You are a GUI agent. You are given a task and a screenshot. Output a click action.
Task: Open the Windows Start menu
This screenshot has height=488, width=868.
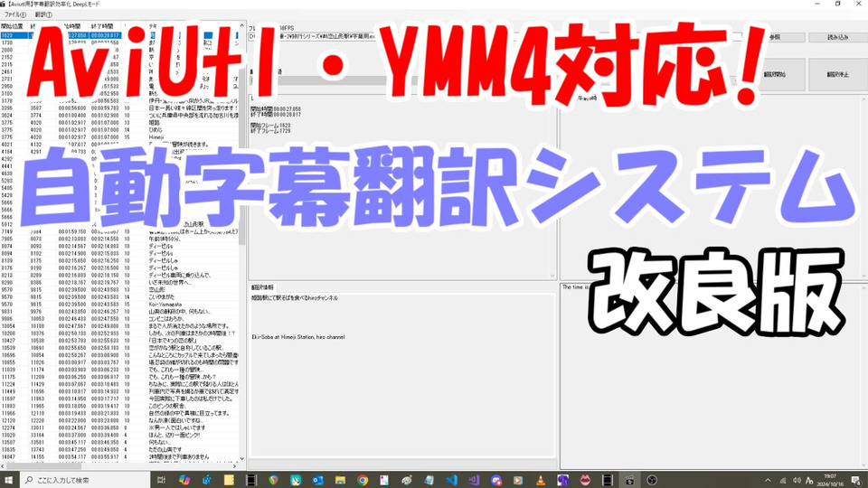[x=9, y=480]
